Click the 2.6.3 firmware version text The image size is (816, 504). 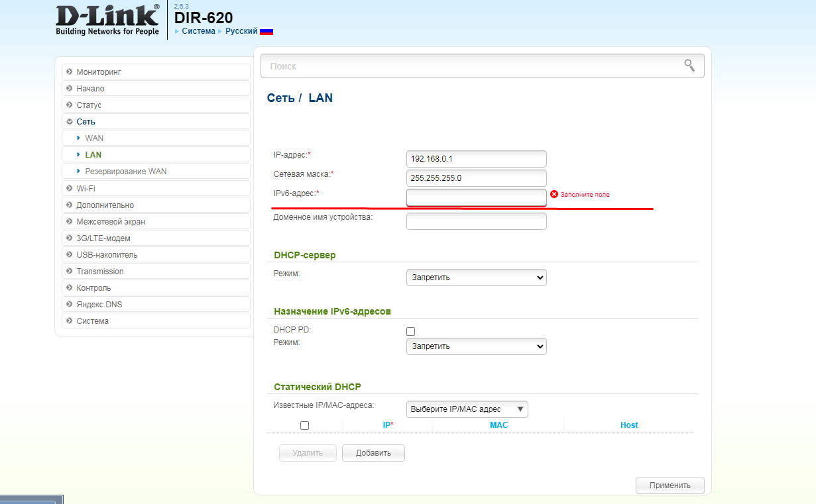tap(181, 5)
